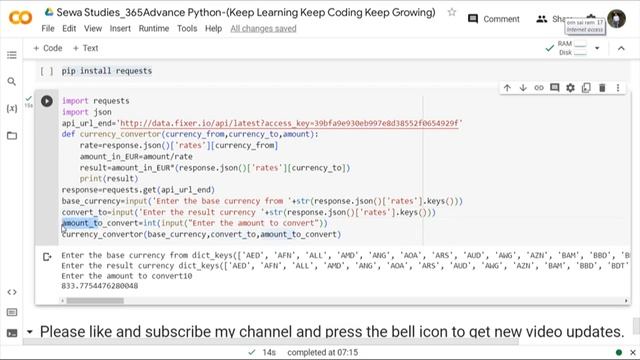The width and height of the screenshot is (640, 360).
Task: Open the cell editor settings gear
Action: tap(570, 88)
